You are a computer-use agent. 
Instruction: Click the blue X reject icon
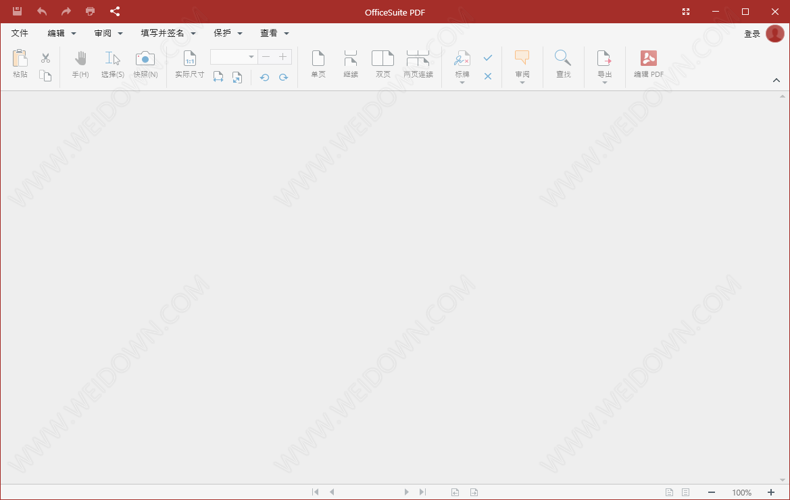pyautogui.click(x=488, y=76)
